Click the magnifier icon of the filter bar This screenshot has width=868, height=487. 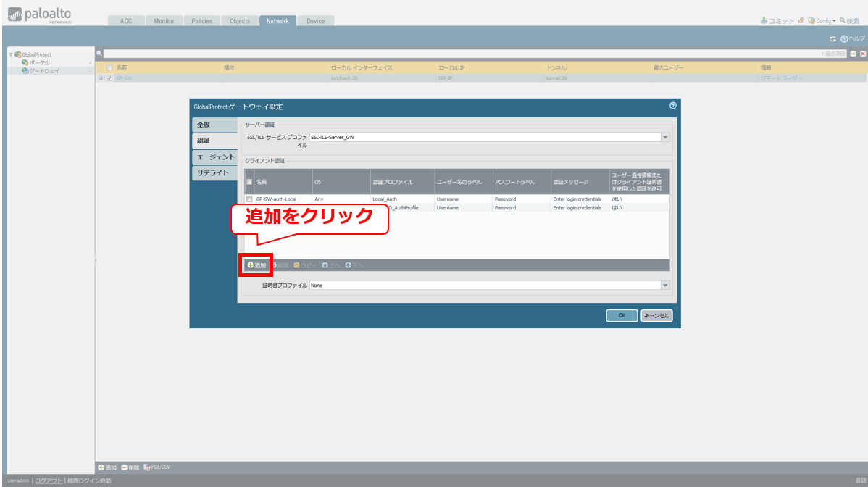pyautogui.click(x=99, y=54)
